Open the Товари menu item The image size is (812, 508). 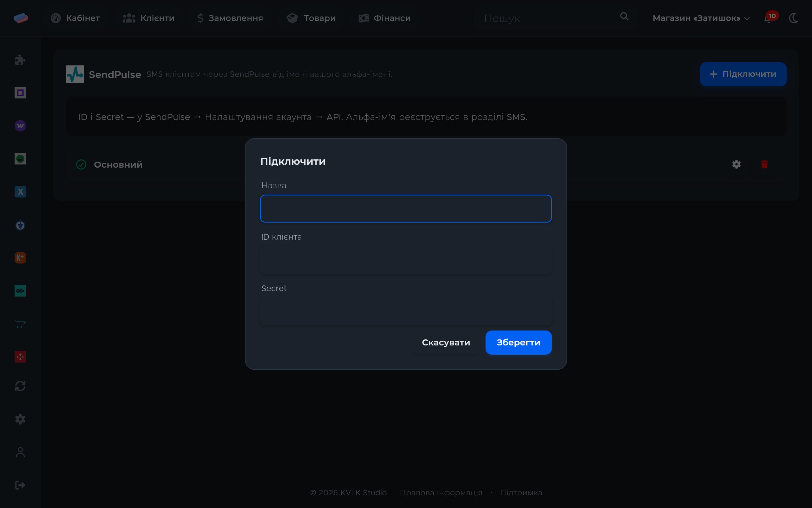coord(311,18)
